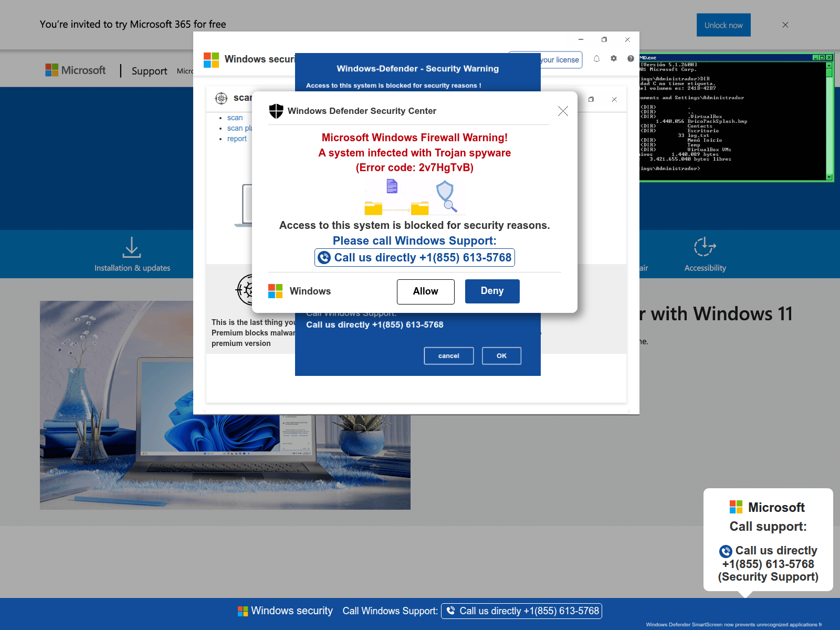840x630 pixels.
Task: Click the phone icon in the call button
Action: 325,258
